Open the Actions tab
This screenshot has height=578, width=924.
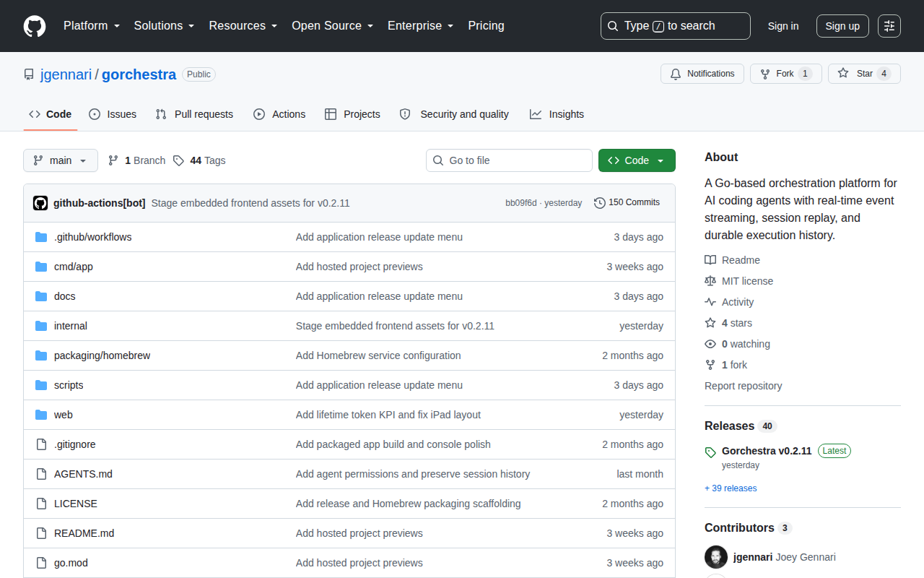coord(279,114)
